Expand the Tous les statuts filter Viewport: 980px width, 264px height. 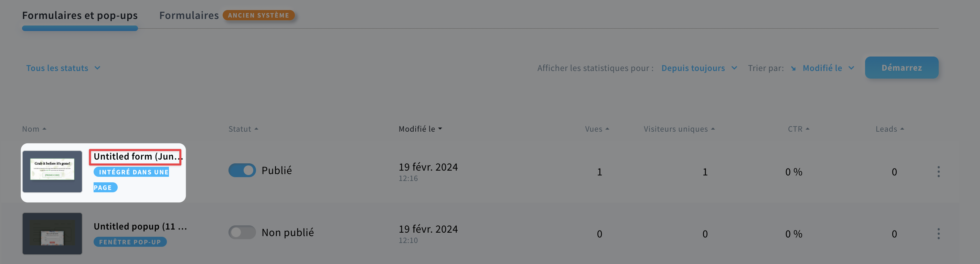click(x=63, y=68)
